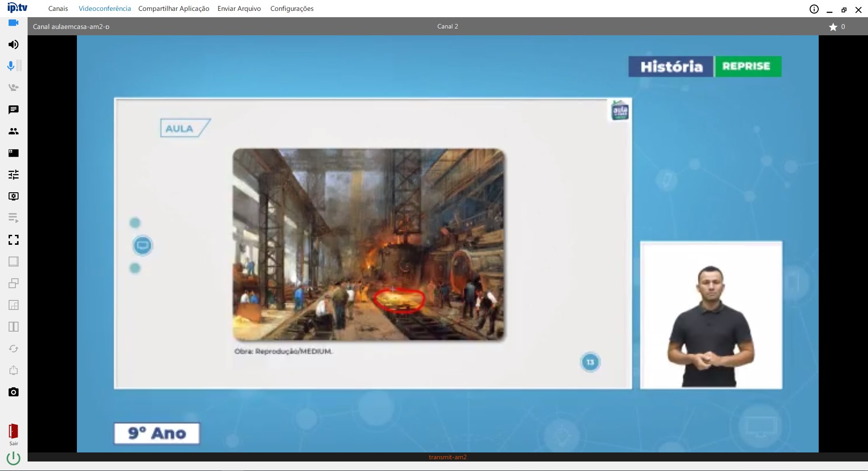This screenshot has height=471, width=868.
Task: Show the participants list icon
Action: coord(14,131)
